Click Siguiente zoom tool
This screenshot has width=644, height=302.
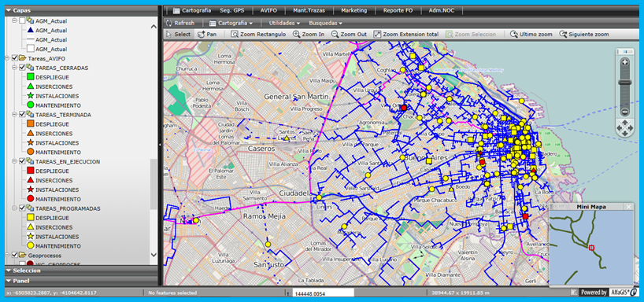click(584, 35)
